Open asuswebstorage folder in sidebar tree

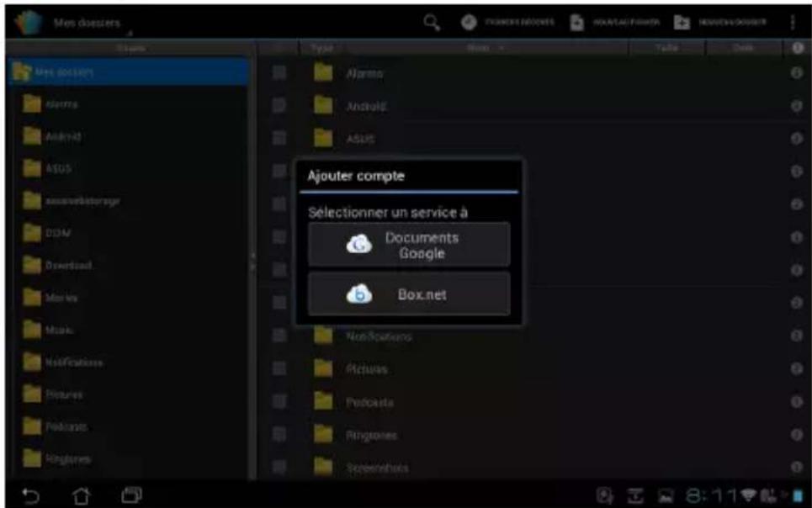71,201
